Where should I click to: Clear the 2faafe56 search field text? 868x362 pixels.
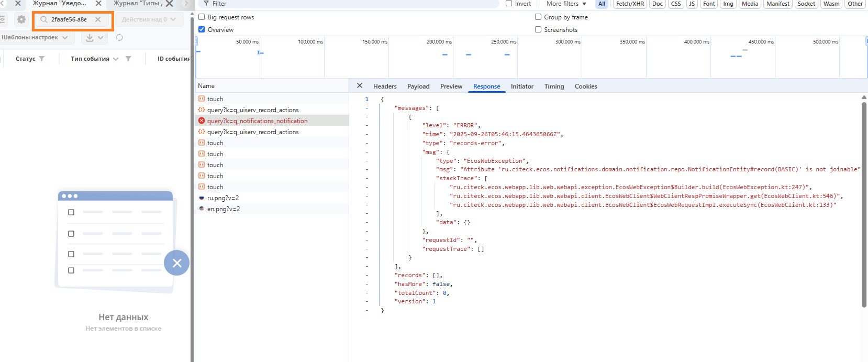98,19
